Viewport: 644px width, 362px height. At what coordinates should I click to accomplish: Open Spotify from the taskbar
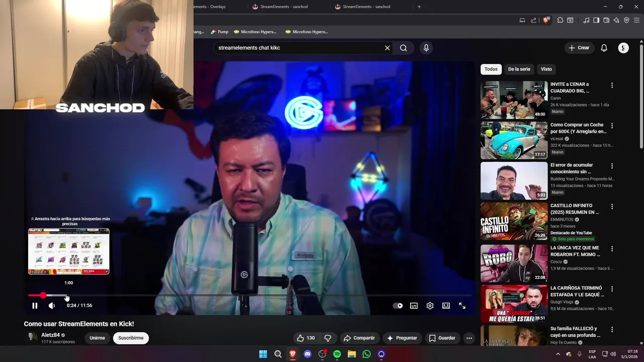pyautogui.click(x=337, y=354)
